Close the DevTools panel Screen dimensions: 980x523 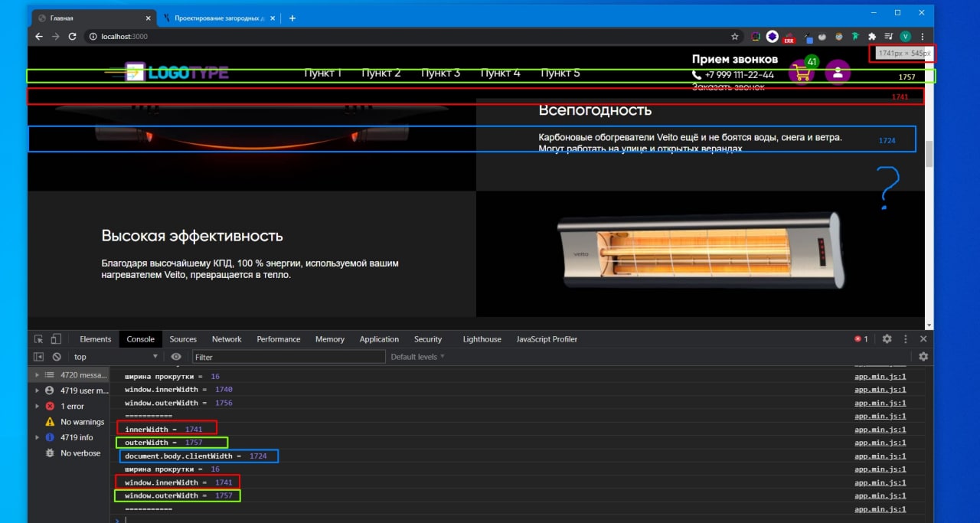click(x=923, y=339)
